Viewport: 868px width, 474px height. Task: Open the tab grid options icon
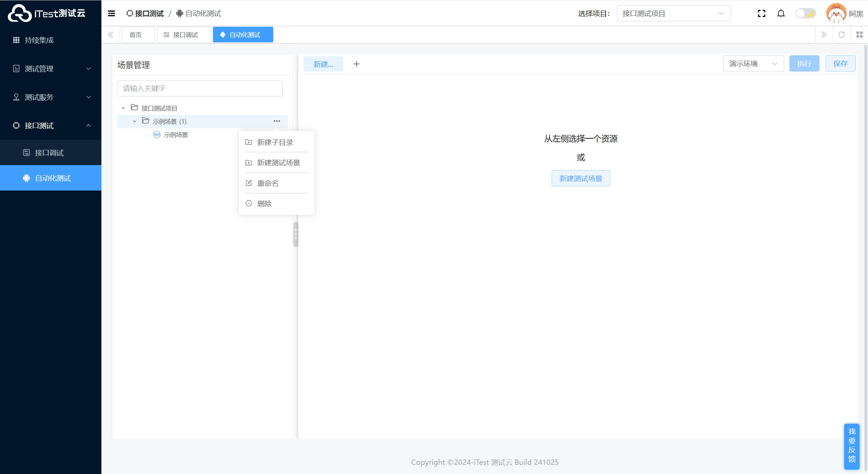tap(859, 35)
